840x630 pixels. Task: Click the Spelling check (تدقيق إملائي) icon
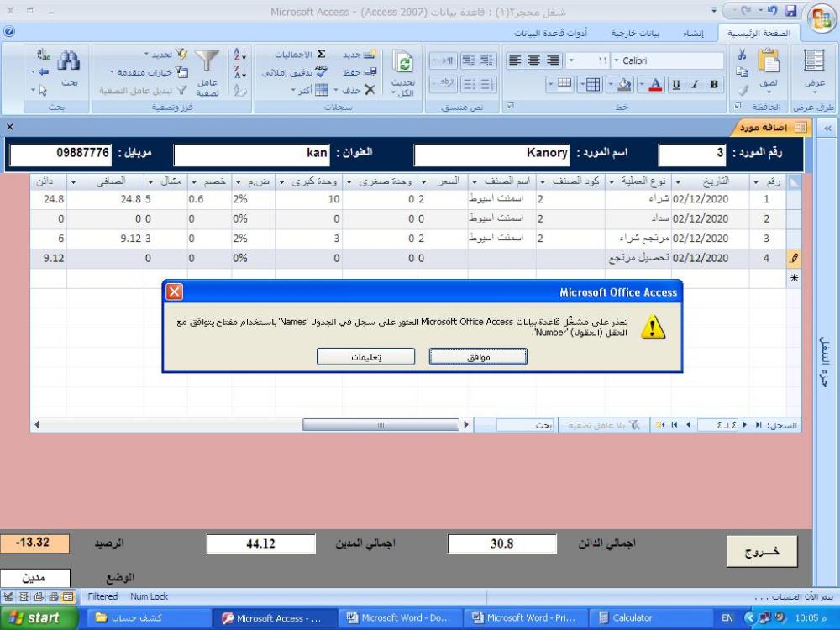(321, 71)
